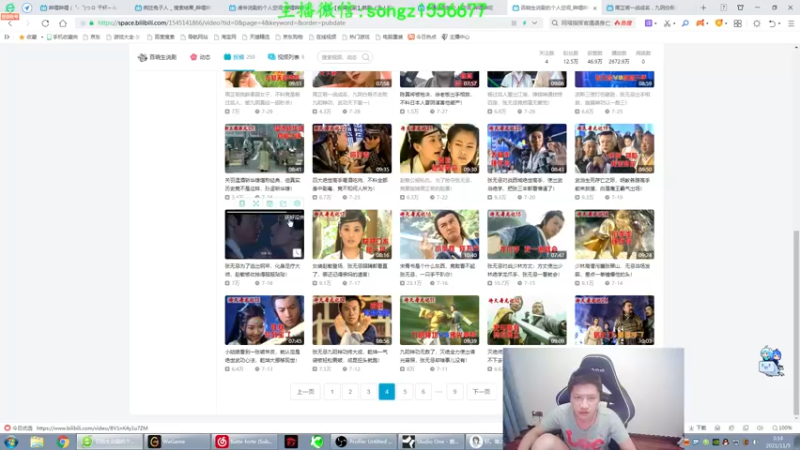Go to page 3

(368, 392)
